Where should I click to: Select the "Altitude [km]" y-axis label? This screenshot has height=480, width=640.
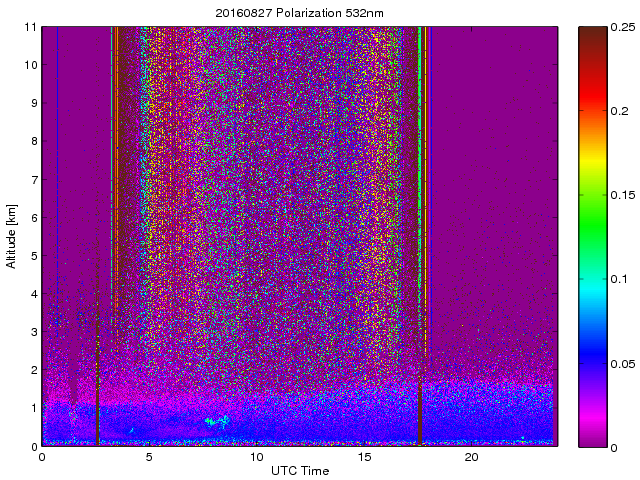12,236
